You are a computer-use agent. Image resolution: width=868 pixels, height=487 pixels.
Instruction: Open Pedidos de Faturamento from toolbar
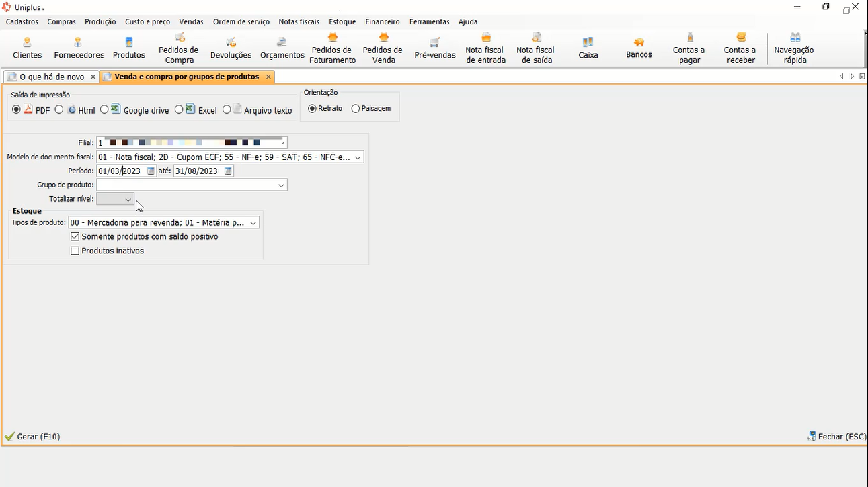click(333, 48)
